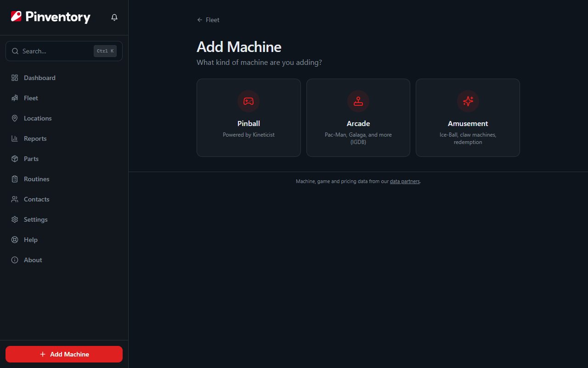The image size is (588, 368).
Task: Click the Dashboard grid icon
Action: [x=15, y=78]
